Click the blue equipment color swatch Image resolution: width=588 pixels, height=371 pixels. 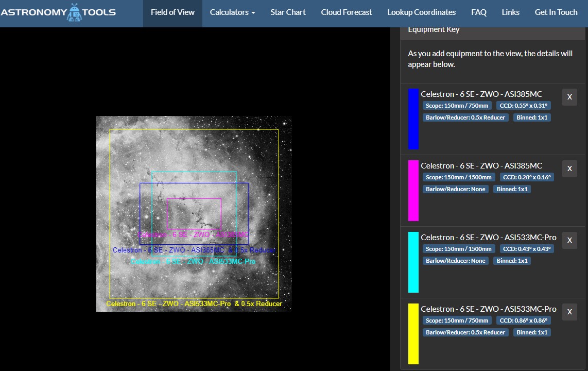pyautogui.click(x=413, y=119)
